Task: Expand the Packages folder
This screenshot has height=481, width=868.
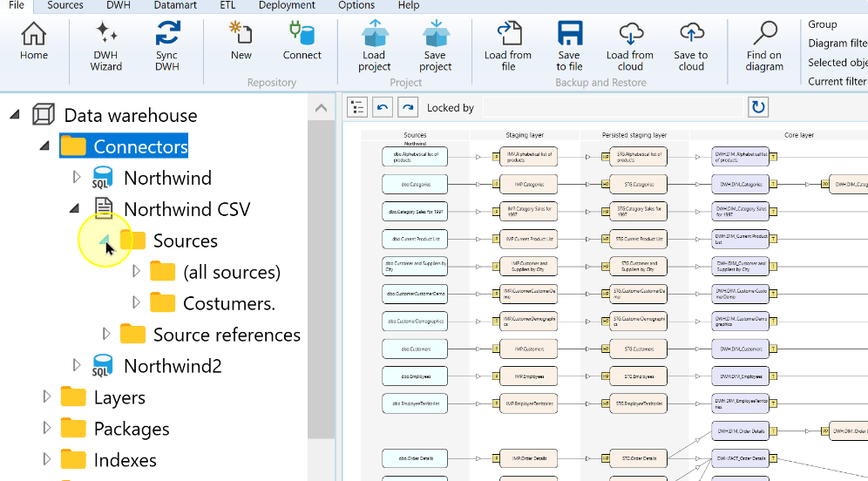Action: tap(47, 428)
